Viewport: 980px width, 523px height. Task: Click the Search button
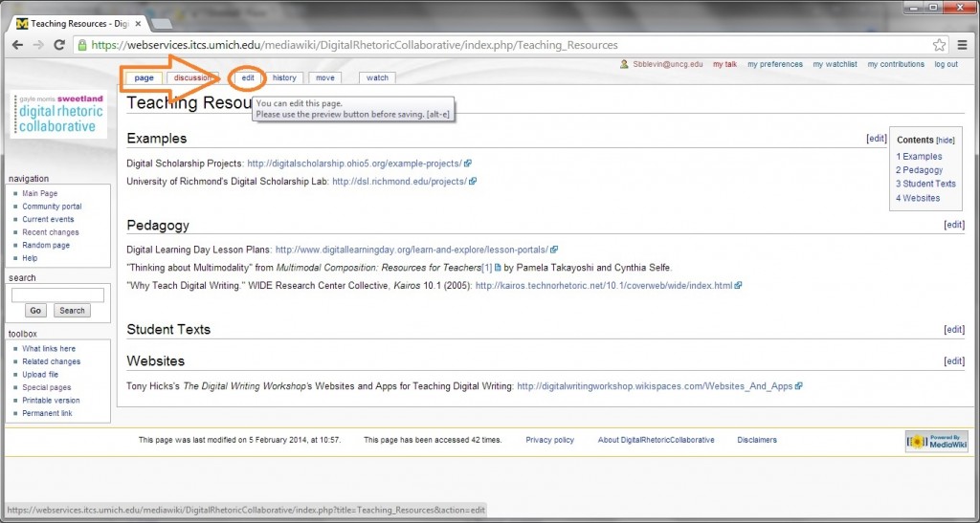72,311
